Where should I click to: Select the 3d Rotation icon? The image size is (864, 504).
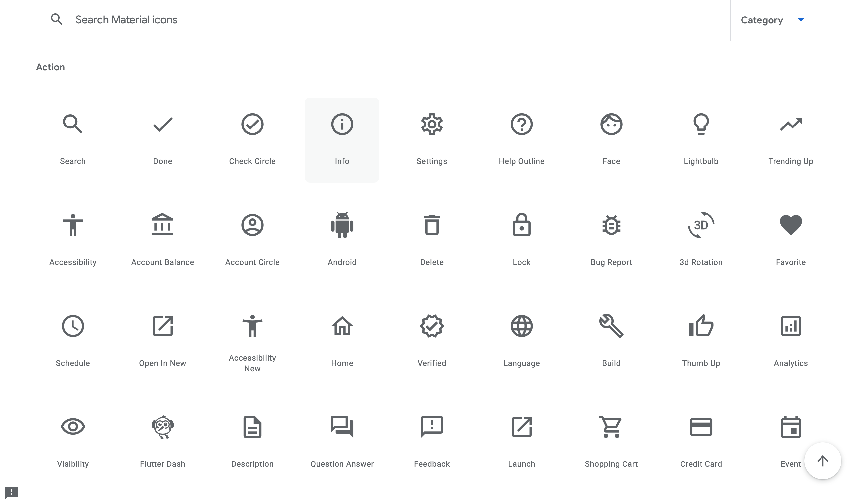pyautogui.click(x=701, y=225)
